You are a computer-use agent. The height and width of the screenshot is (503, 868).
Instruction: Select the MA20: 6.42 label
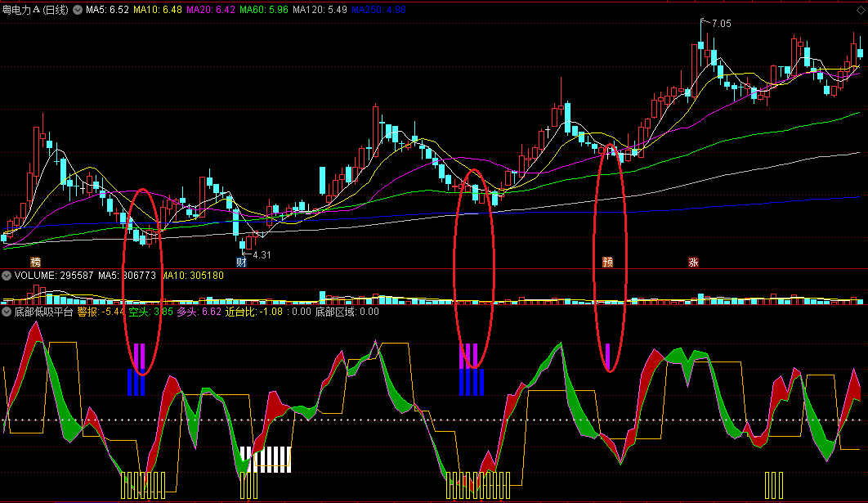[x=211, y=10]
